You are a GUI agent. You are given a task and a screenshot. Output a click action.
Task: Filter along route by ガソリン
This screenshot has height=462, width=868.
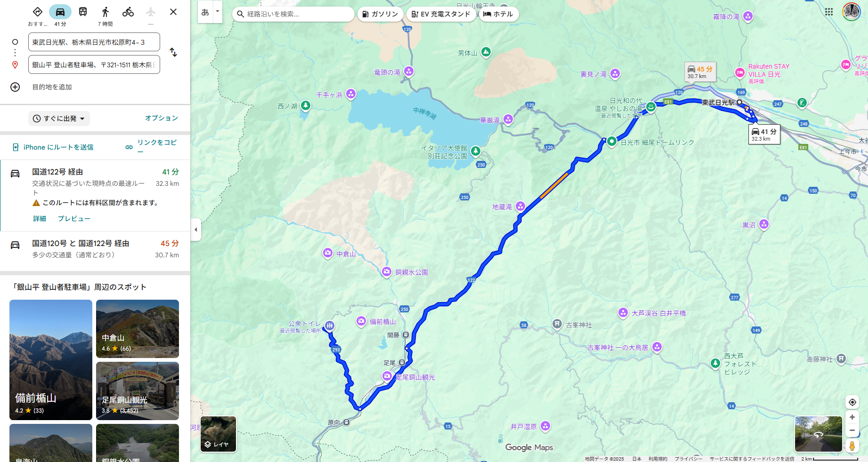(x=380, y=14)
